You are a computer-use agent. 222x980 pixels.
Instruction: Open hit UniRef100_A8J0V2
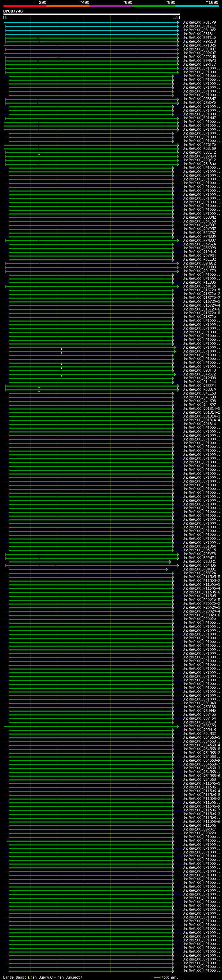point(199,30)
